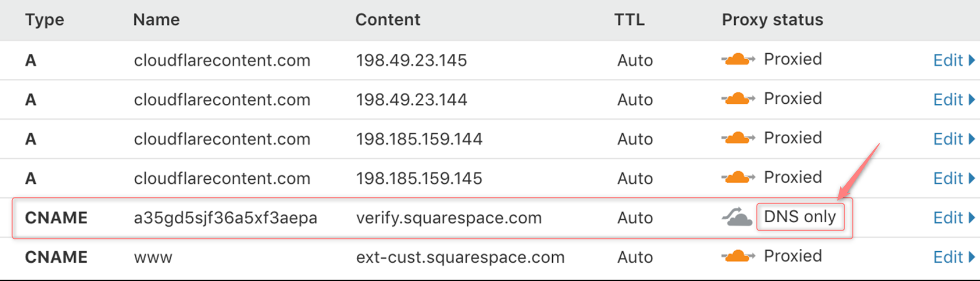Click orange cloud icon for 198.49.23.144 record
The width and height of the screenshot is (980, 281).
point(738,99)
